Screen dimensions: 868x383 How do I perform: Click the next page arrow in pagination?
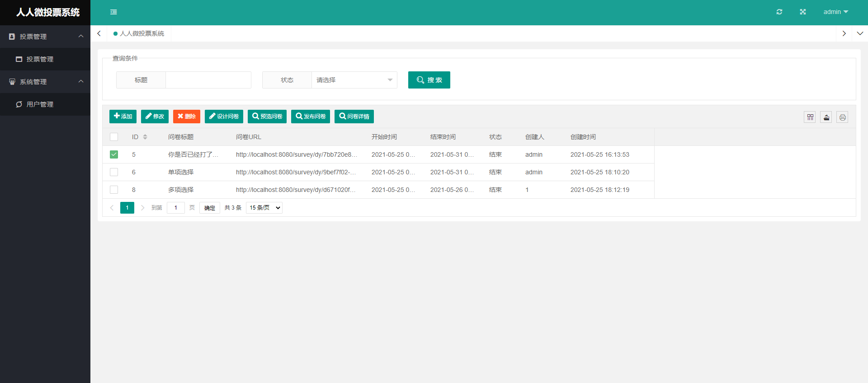tap(143, 208)
